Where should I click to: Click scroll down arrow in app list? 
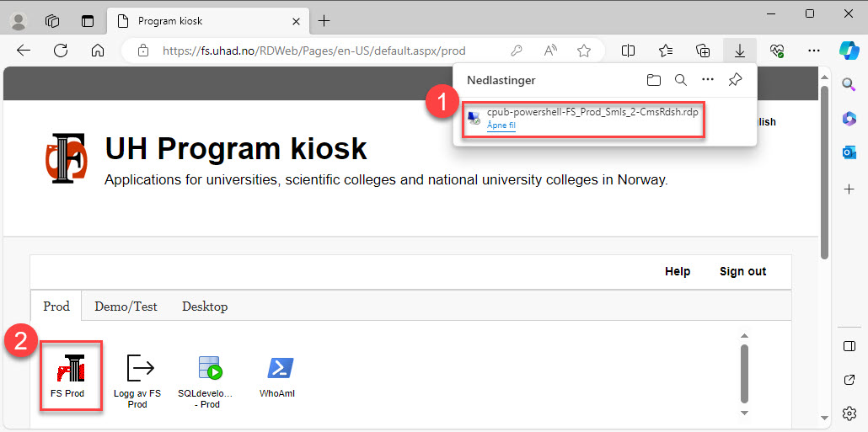coord(745,413)
